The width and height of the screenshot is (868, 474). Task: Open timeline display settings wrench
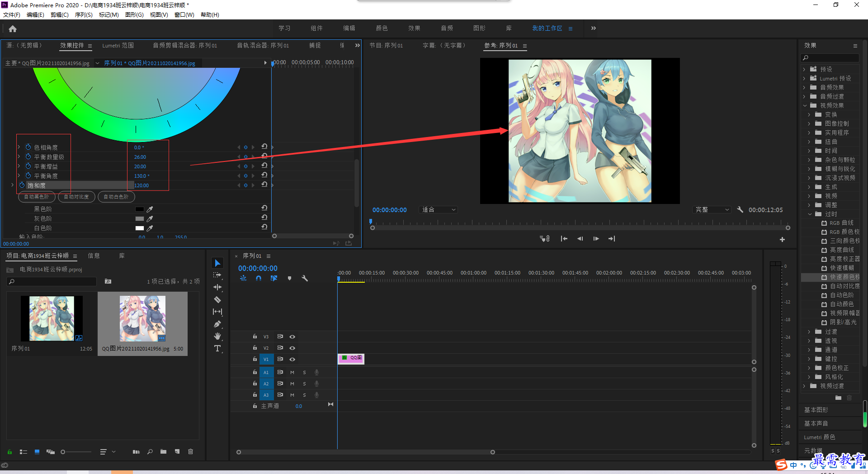point(305,279)
